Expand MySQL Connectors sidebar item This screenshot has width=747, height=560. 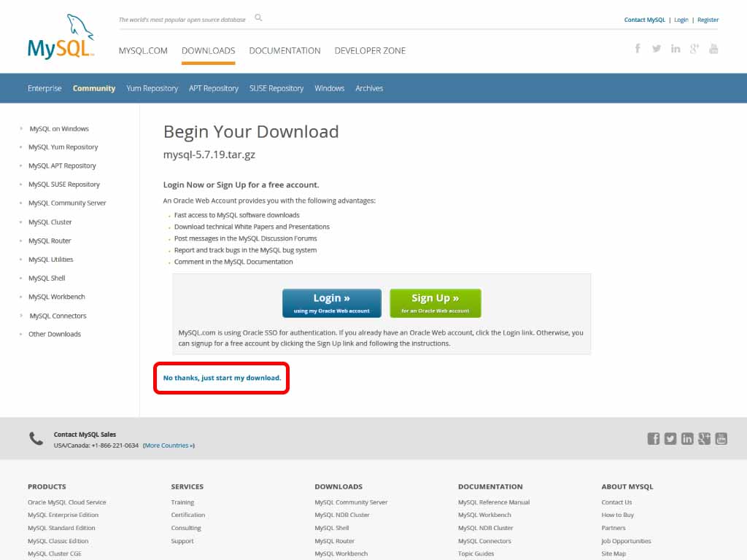tap(58, 316)
